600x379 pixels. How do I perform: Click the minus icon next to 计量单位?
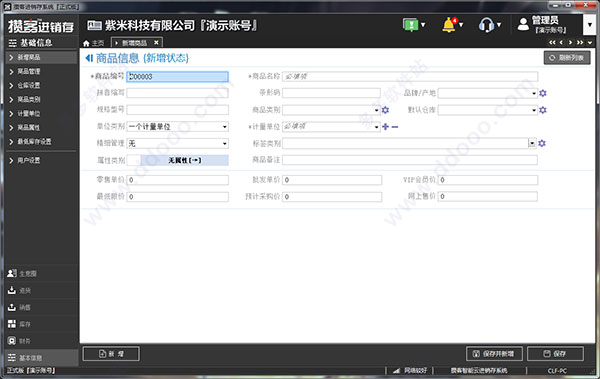395,127
